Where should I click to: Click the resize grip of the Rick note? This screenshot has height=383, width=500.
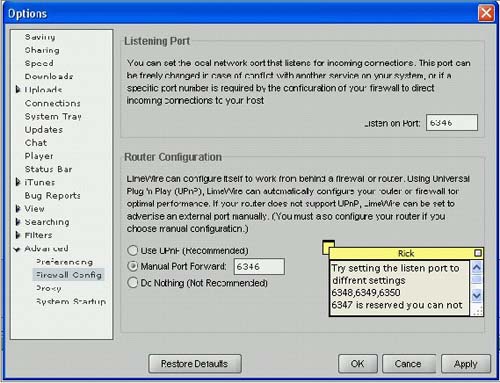478,311
